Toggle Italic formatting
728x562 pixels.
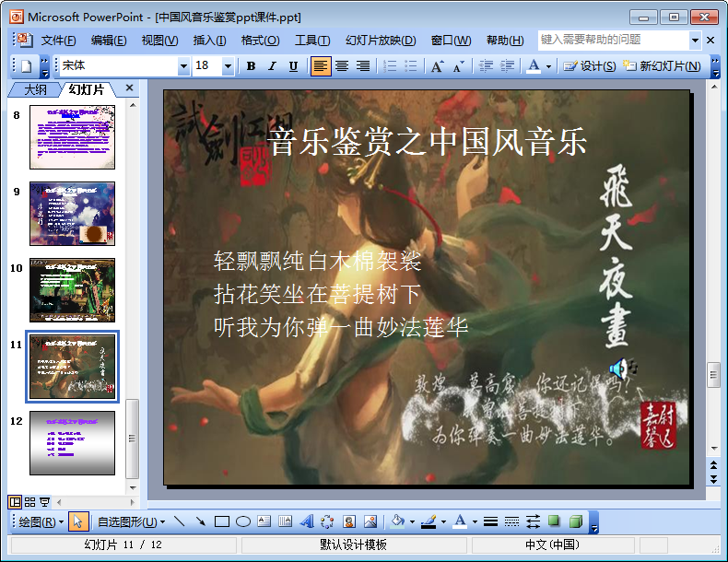pyautogui.click(x=272, y=66)
